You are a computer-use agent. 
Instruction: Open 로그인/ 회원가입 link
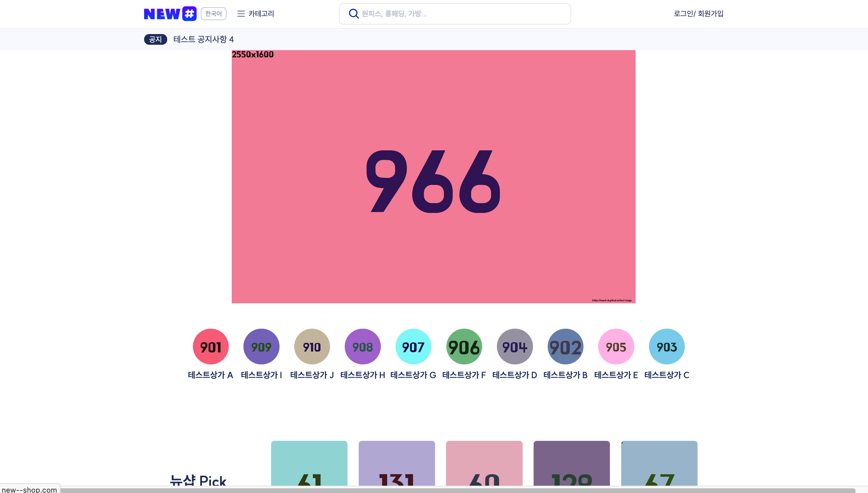pyautogui.click(x=698, y=14)
